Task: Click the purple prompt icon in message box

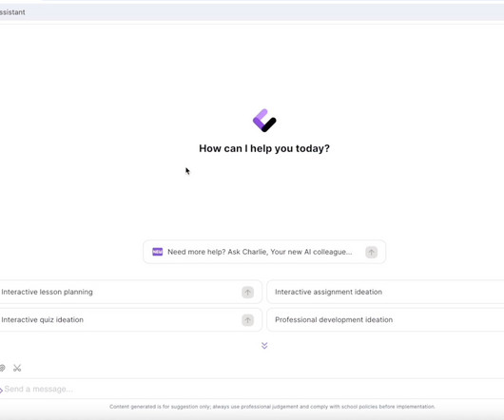Action: (x=1, y=391)
